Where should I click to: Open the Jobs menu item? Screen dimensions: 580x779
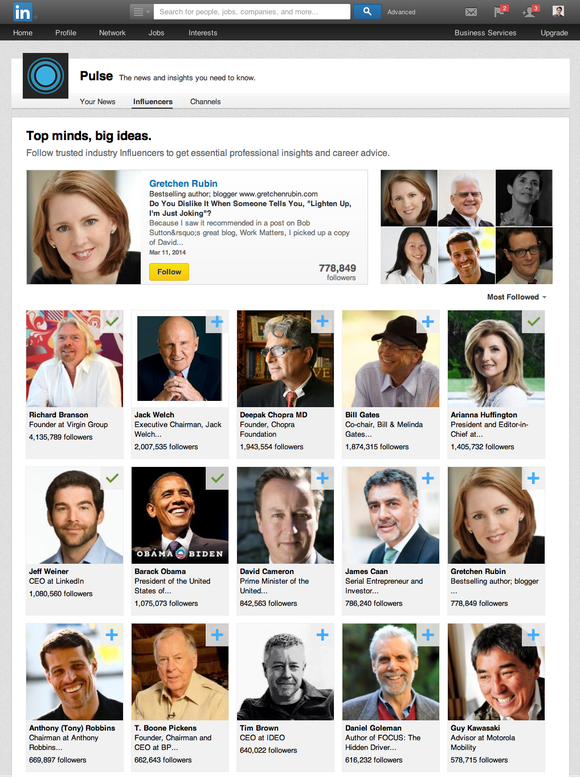tap(156, 33)
